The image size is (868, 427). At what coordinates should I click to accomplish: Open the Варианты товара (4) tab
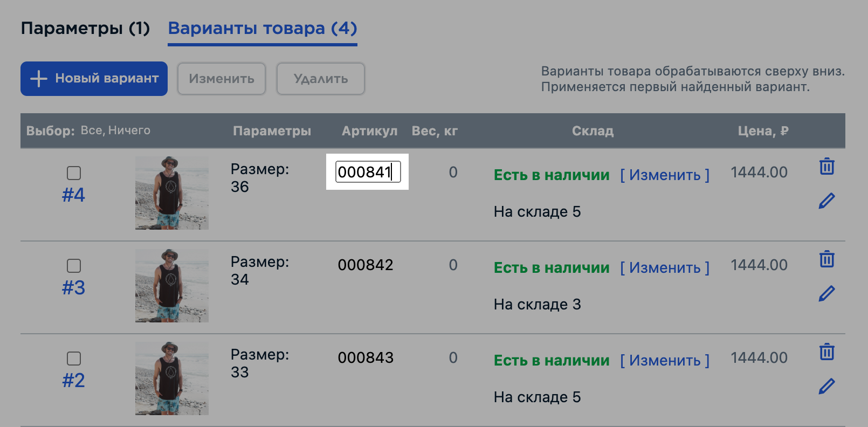(263, 28)
